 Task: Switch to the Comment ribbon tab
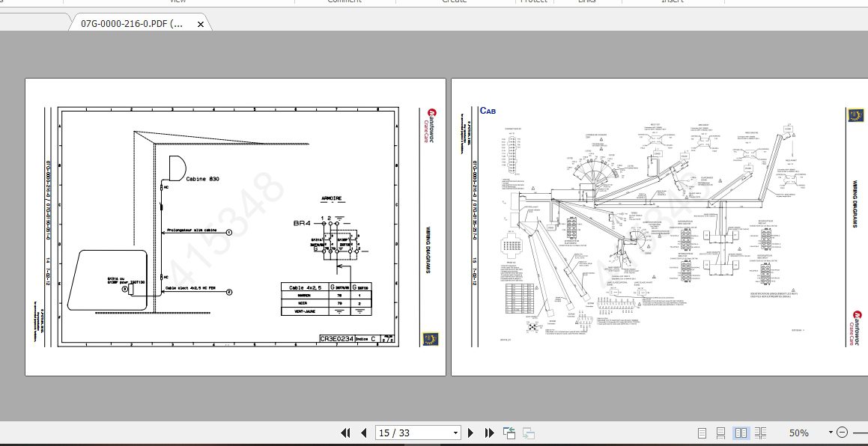344,1
